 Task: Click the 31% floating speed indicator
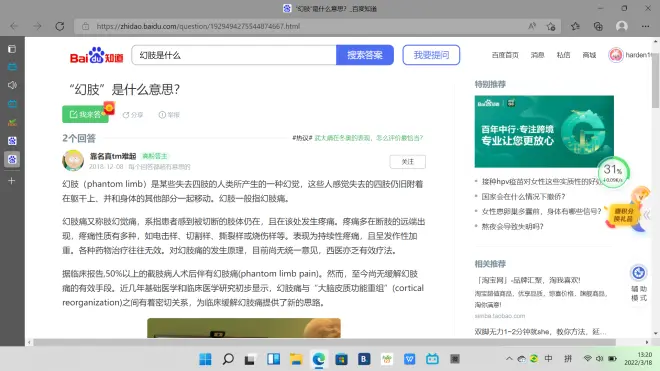(613, 172)
